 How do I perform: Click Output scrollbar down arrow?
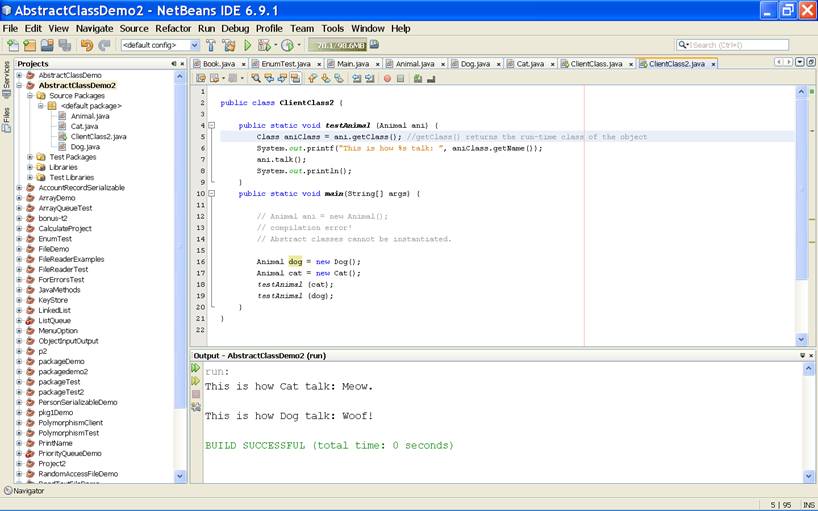809,476
